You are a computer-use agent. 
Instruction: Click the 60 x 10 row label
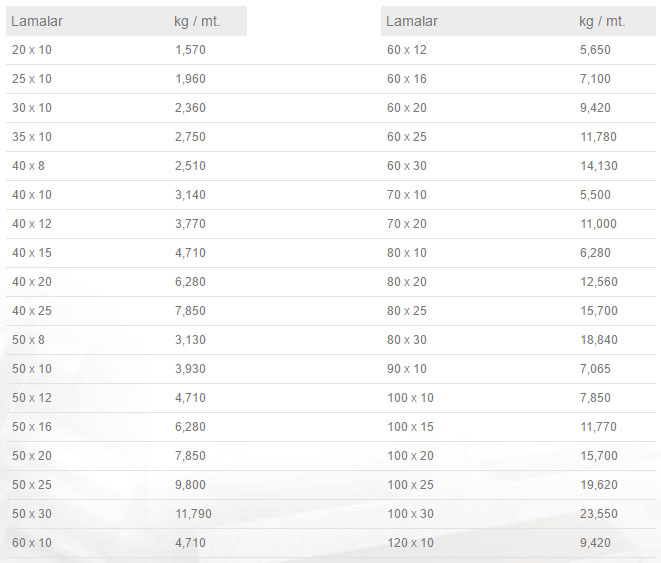[31, 543]
